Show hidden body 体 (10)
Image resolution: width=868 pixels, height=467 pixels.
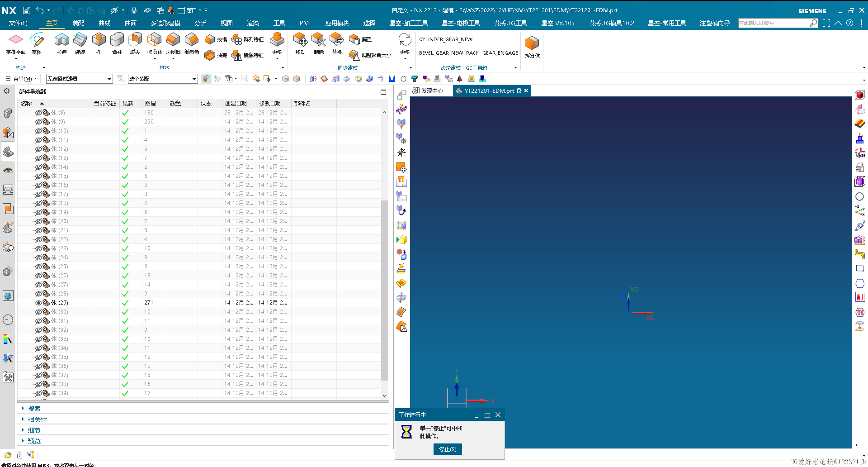pos(38,131)
